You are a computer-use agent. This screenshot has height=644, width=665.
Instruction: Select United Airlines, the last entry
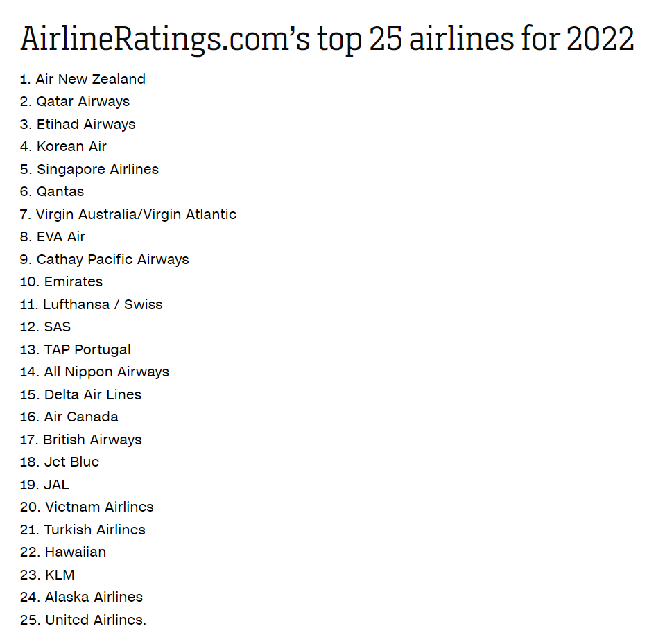(x=83, y=620)
